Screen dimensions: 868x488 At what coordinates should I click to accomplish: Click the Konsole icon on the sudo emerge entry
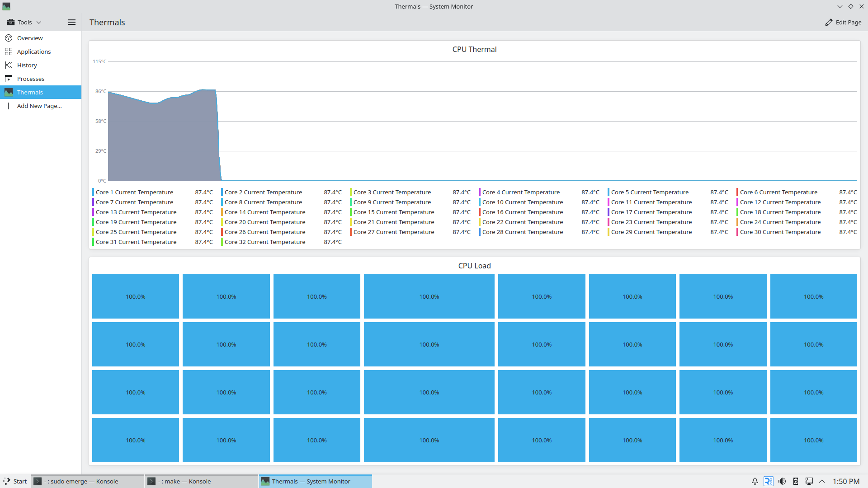click(38, 481)
